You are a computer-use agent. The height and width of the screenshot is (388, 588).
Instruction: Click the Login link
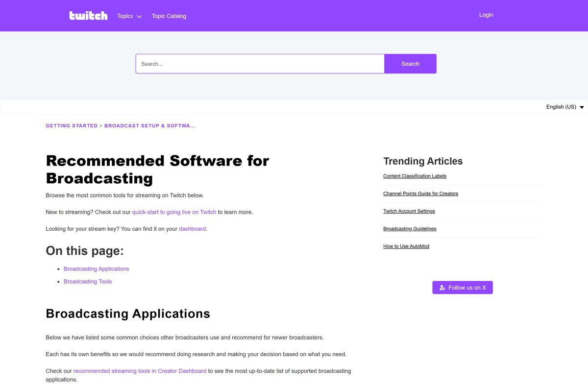point(486,15)
